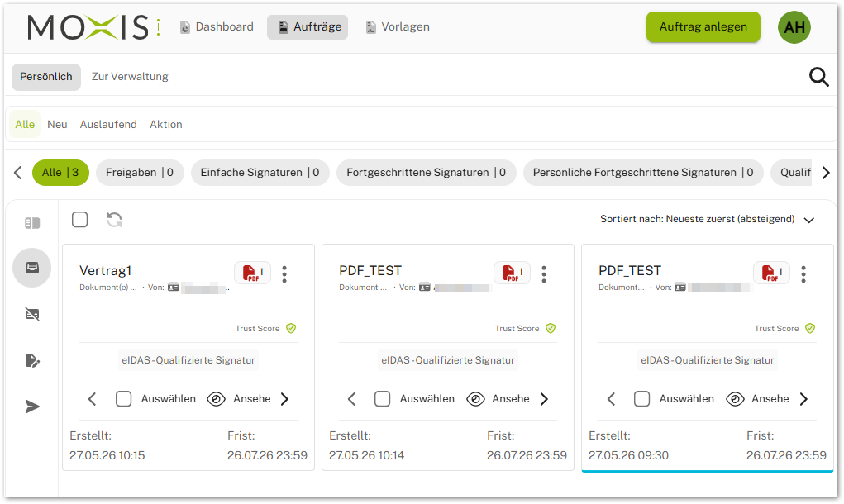Click next action arrow on Vertrag1 card
This screenshot has width=844, height=504.
tap(284, 398)
